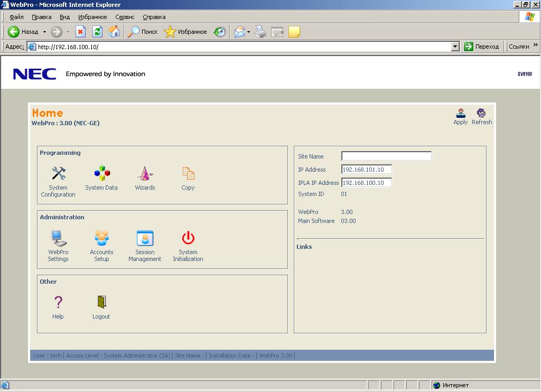Click the Переход go button
541x392 pixels.
point(482,46)
